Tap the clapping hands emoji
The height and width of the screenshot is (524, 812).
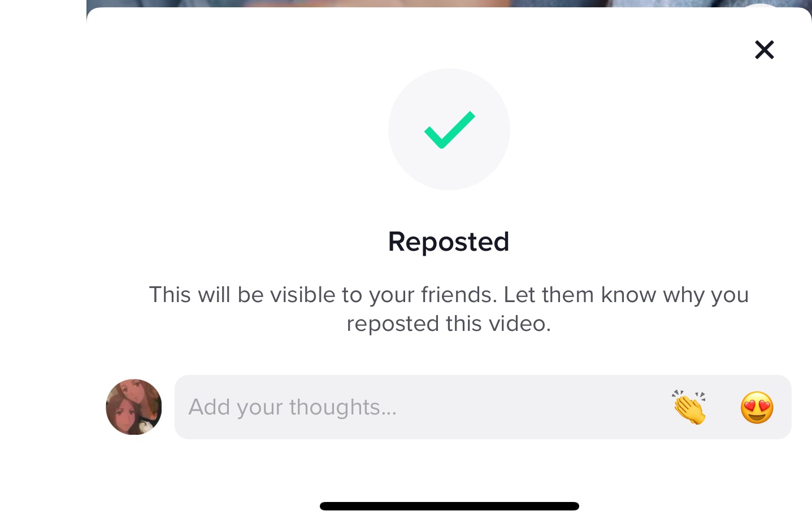click(x=689, y=407)
